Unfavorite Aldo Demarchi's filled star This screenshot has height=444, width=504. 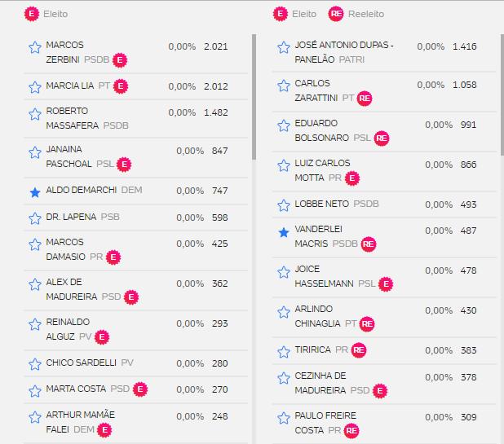tap(35, 191)
